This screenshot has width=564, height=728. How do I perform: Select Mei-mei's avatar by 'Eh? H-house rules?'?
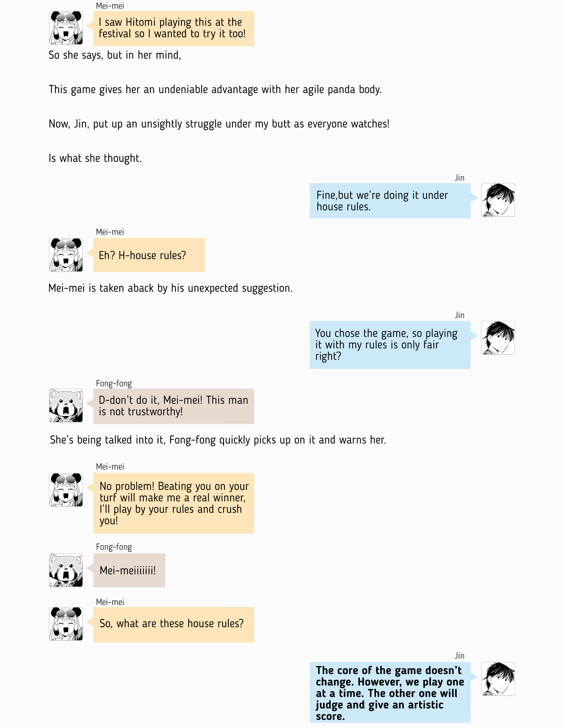coord(66,255)
